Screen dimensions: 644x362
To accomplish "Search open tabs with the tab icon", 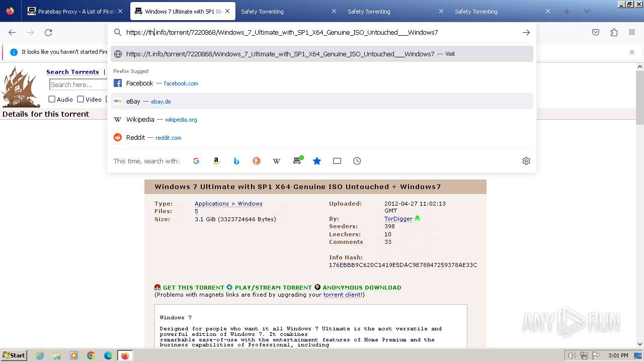I will click(x=337, y=161).
